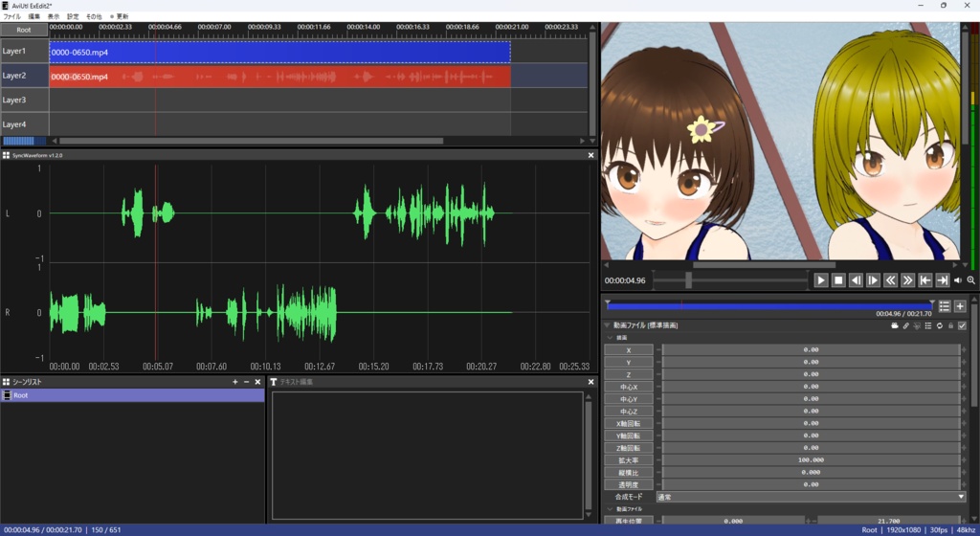
Task: Uncheck the 動画ファイル effect enabled checkbox
Action: coord(962,325)
